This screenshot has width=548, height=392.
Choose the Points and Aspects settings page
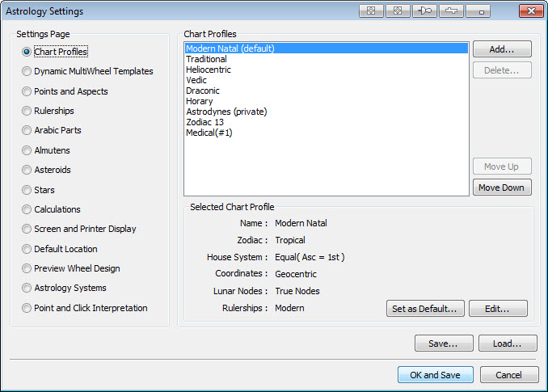coord(27,91)
